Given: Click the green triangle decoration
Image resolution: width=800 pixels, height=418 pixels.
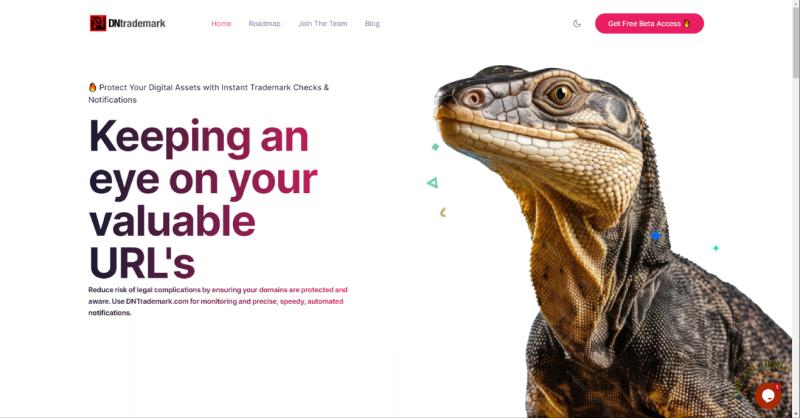Looking at the screenshot, I should (x=433, y=182).
